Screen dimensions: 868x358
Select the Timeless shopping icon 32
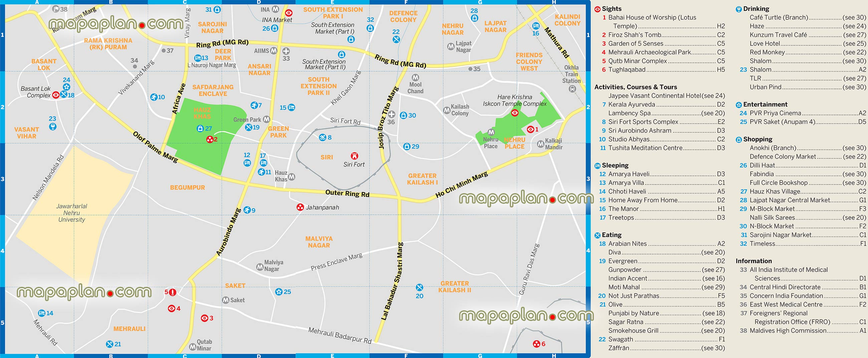click(370, 28)
